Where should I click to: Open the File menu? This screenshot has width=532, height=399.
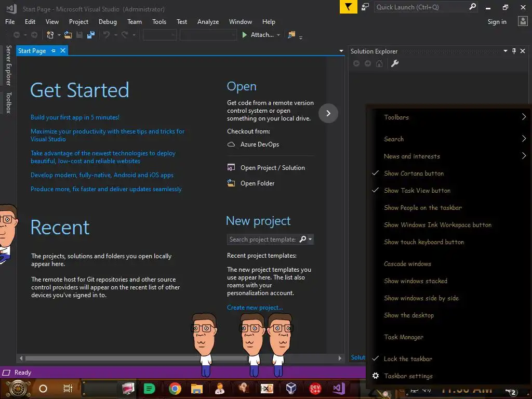click(10, 21)
